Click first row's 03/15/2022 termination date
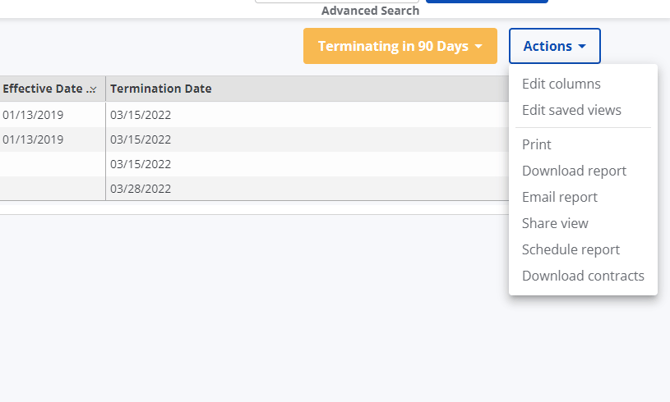670x402 pixels. tap(140, 115)
